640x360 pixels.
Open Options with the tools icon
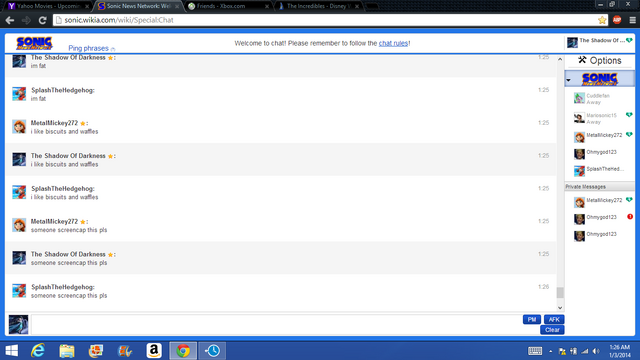(600, 60)
